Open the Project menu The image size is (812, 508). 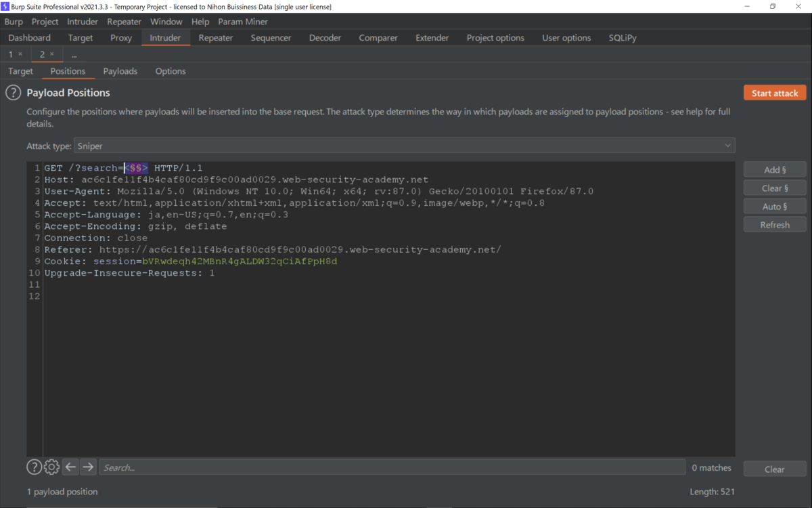45,22
